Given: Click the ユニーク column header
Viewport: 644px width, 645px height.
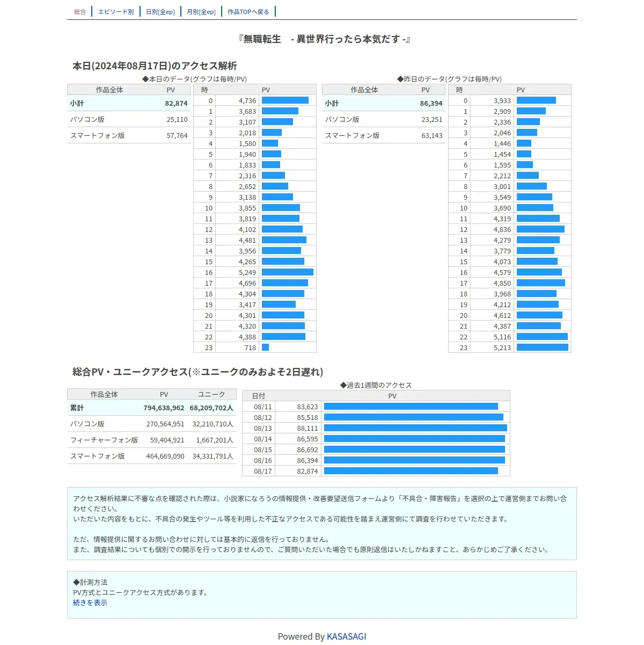Looking at the screenshot, I should [x=211, y=394].
